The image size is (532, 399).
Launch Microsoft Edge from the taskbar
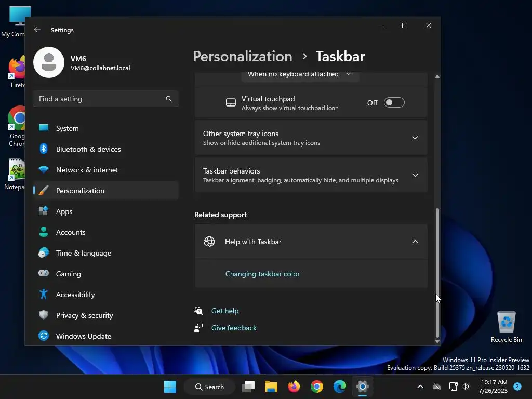(340, 387)
